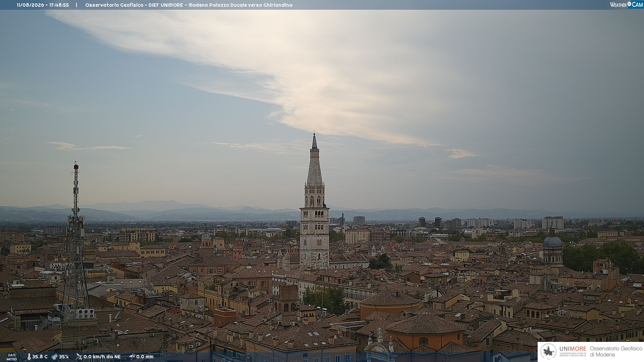644x362 pixels.
Task: Click the humidity droplet icon
Action: [55, 357]
